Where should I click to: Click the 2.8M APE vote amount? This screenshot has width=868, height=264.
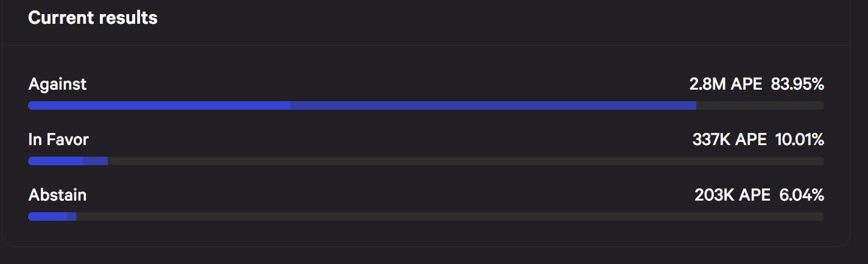click(725, 84)
